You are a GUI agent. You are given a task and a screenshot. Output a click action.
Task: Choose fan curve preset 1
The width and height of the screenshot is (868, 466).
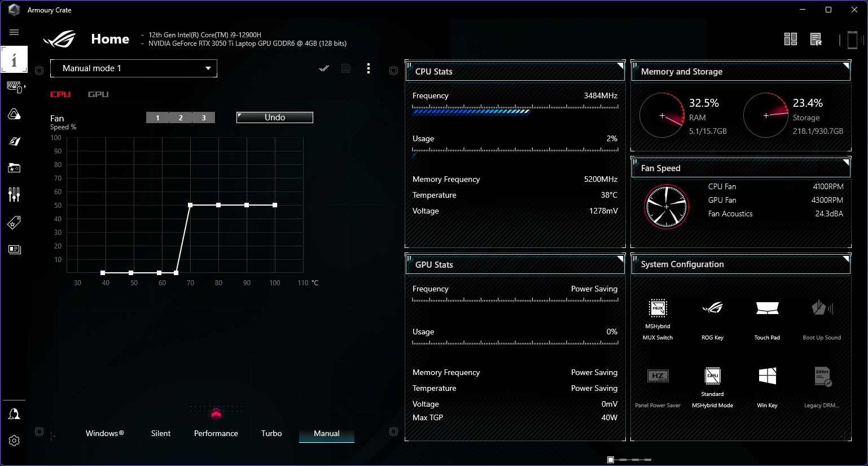coord(157,117)
